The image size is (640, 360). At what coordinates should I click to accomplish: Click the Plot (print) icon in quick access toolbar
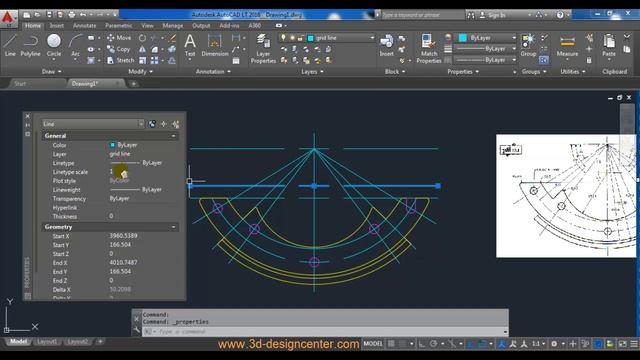[x=72, y=15]
